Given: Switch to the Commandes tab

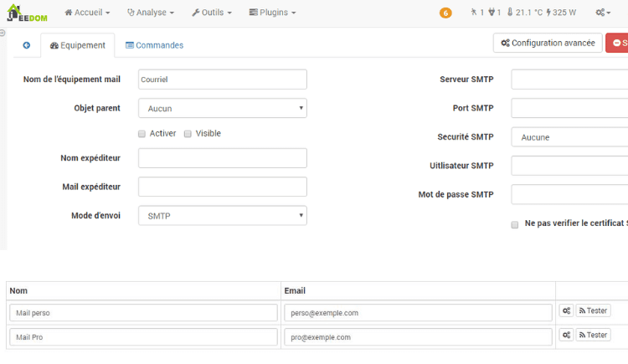Looking at the screenshot, I should point(154,45).
